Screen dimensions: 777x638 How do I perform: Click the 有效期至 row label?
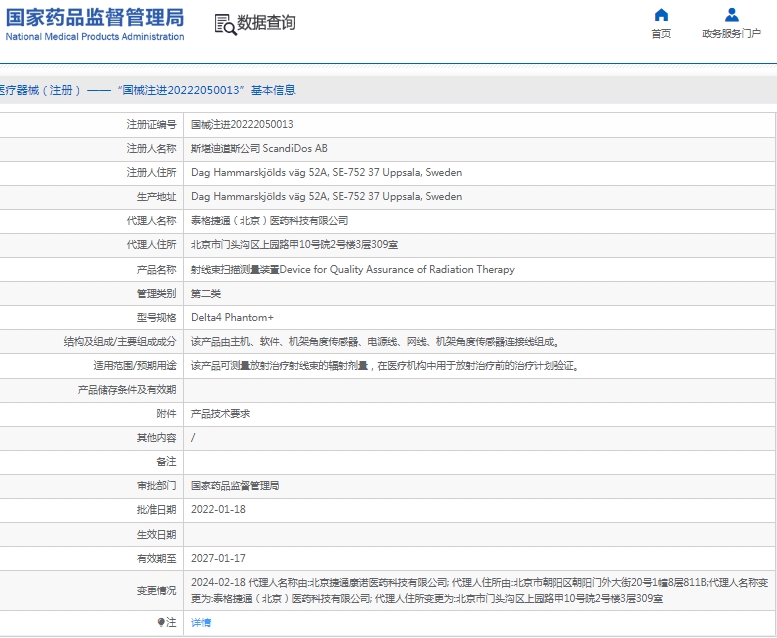click(x=156, y=559)
